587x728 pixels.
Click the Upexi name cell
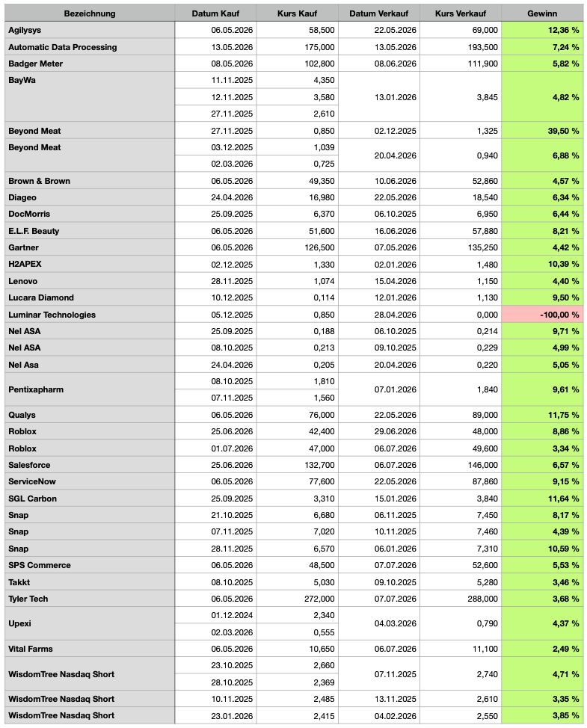tap(90, 623)
